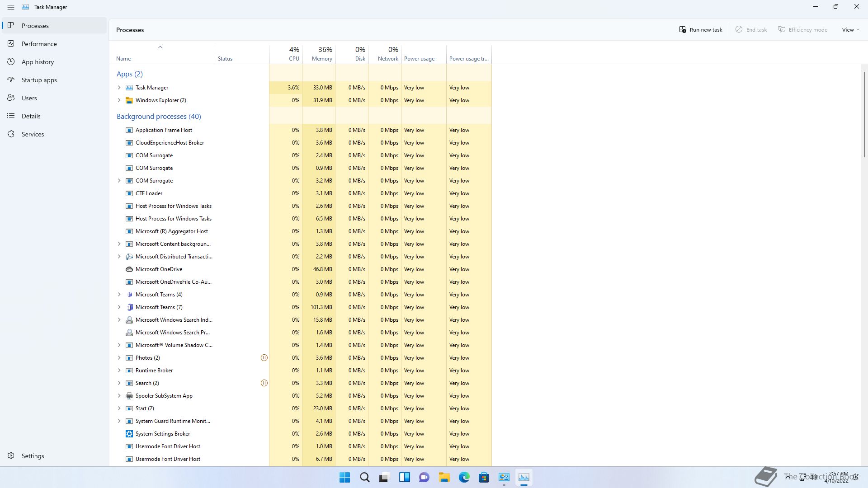Sort by the Memory column header

coord(319,54)
